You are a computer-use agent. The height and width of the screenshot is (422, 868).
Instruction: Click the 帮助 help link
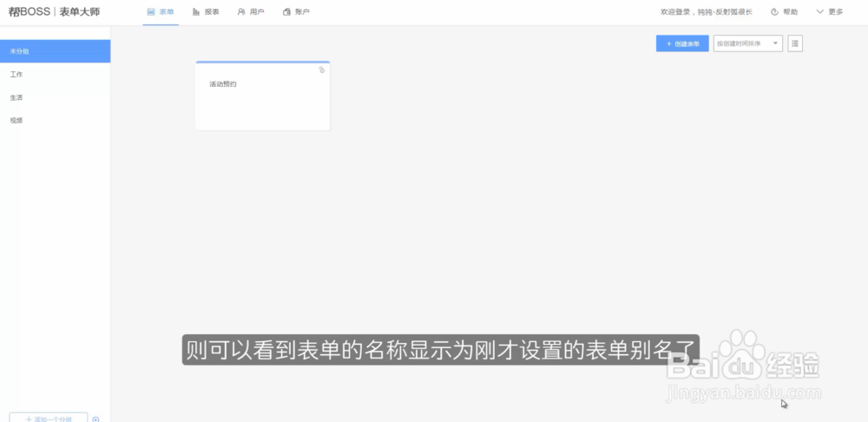click(x=785, y=11)
